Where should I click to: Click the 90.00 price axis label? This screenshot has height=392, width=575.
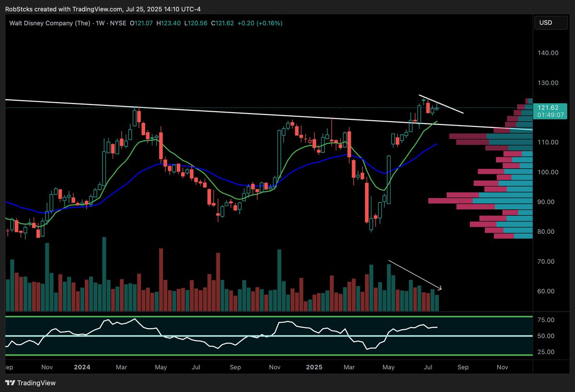[547, 202]
